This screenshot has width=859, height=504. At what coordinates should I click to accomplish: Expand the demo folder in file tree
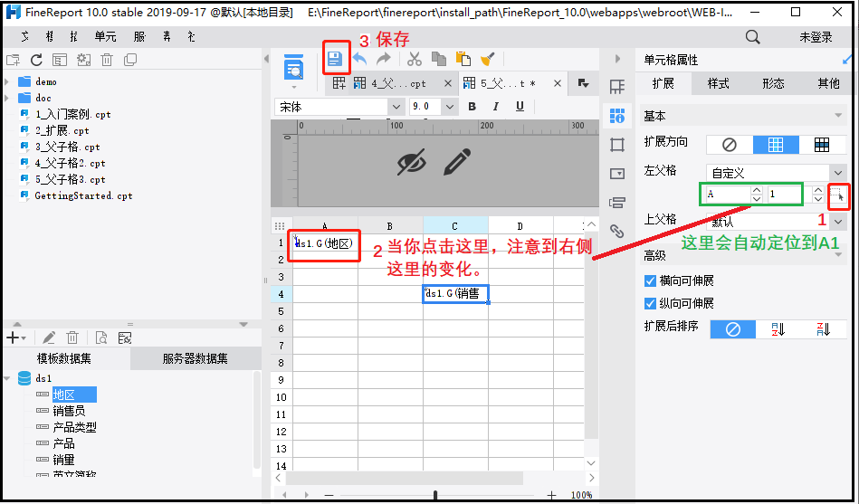point(8,81)
